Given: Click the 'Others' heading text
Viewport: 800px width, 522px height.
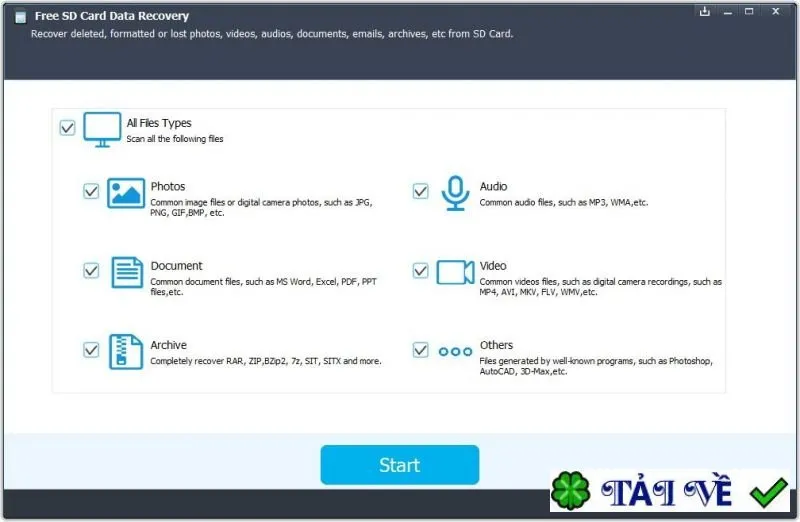Looking at the screenshot, I should point(496,345).
